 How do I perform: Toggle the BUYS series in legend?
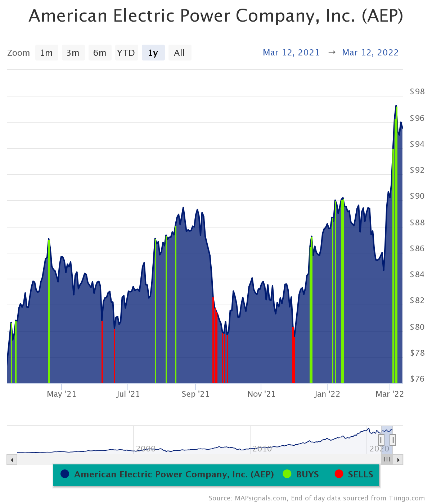point(301,474)
